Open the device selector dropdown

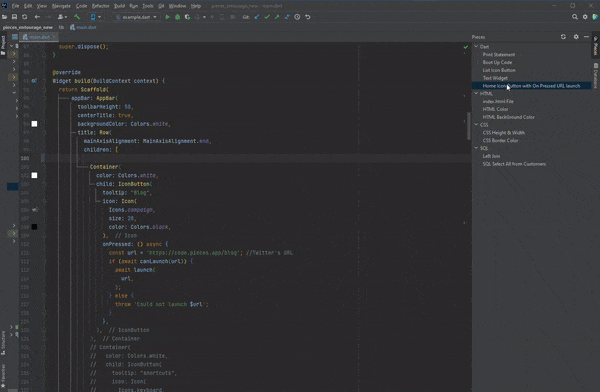coord(96,17)
